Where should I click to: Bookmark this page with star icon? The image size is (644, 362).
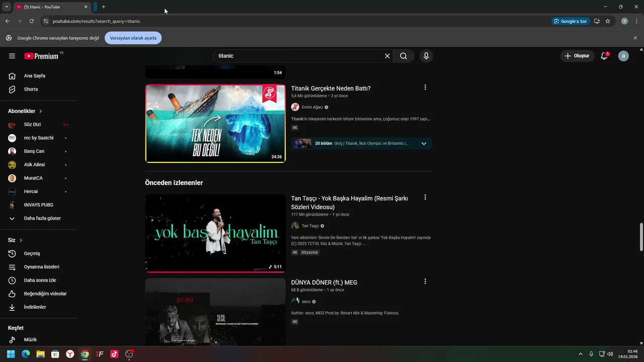tap(608, 21)
